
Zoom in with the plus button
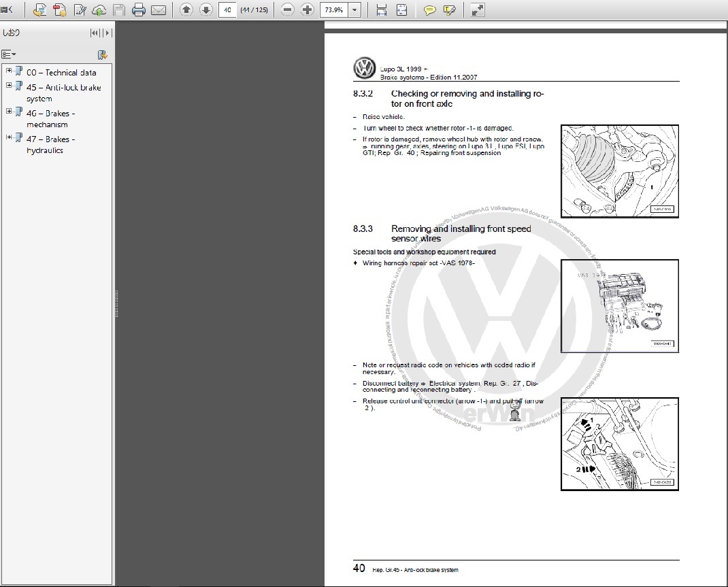point(307,10)
